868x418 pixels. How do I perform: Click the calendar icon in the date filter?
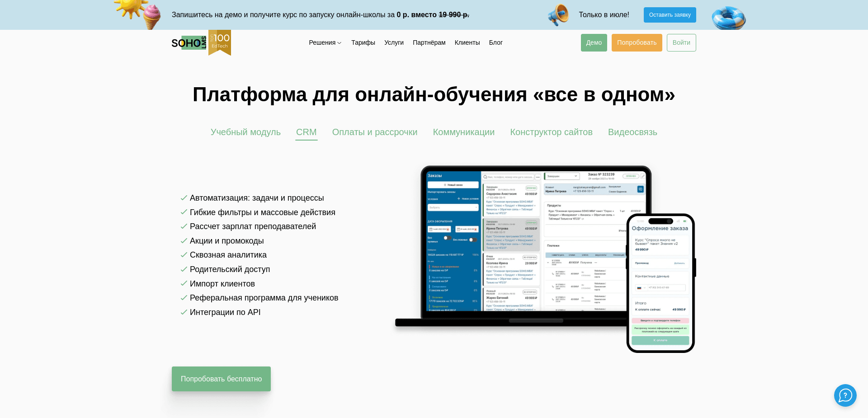(x=430, y=229)
